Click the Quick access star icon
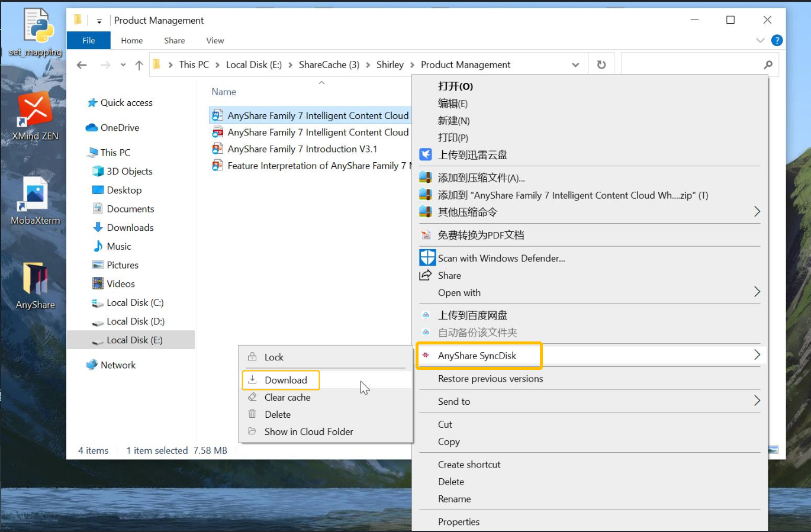 pos(92,103)
